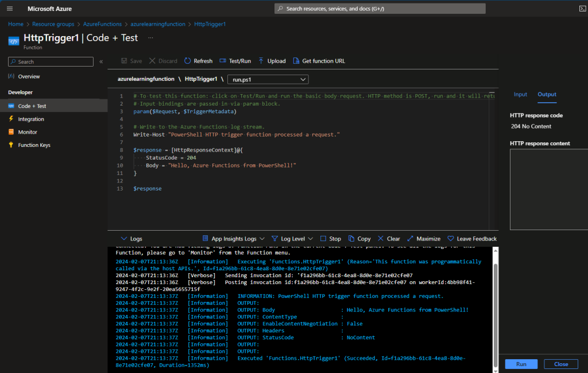The height and width of the screenshot is (373, 588).
Task: Click the param($Request, $TriggerMetadata) line
Action: pyautogui.click(x=185, y=111)
